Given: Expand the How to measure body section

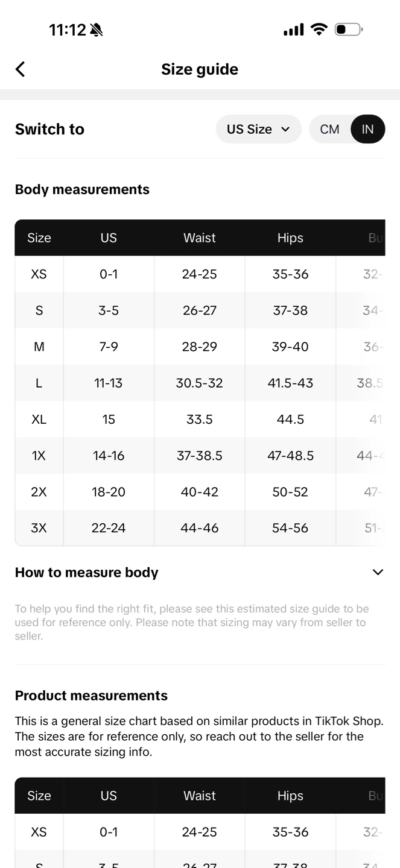Looking at the screenshot, I should tap(200, 572).
